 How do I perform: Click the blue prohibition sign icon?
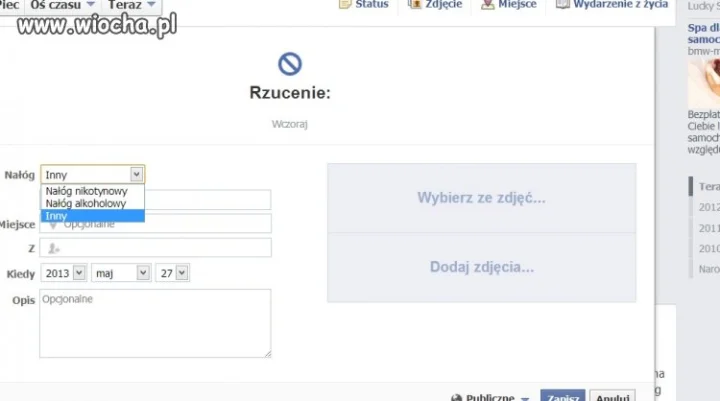pos(290,64)
